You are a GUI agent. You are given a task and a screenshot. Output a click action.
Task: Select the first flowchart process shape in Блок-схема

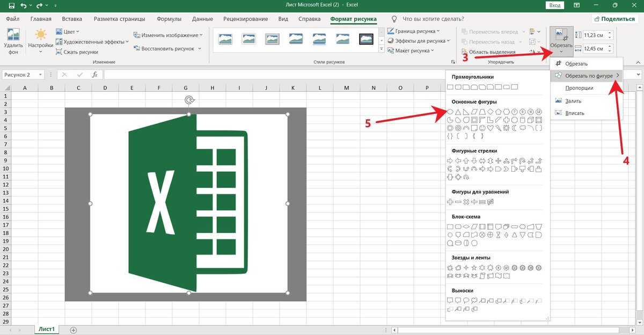pos(450,226)
